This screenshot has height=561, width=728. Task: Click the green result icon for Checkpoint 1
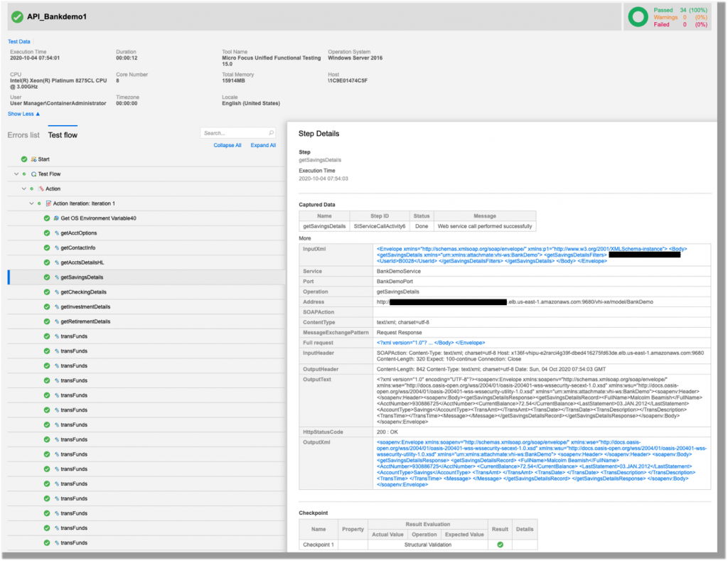pyautogui.click(x=500, y=543)
